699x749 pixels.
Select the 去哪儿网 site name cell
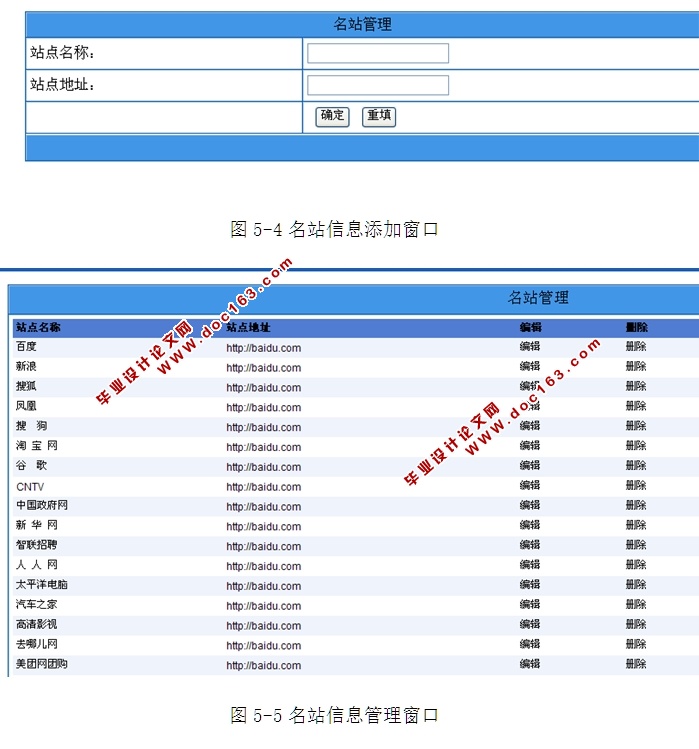tap(37, 644)
